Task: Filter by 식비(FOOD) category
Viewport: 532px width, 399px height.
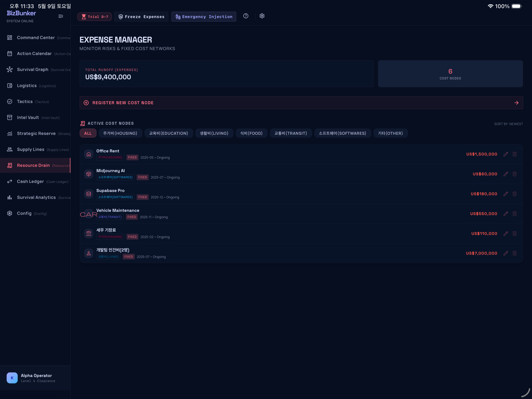Action: click(x=251, y=133)
